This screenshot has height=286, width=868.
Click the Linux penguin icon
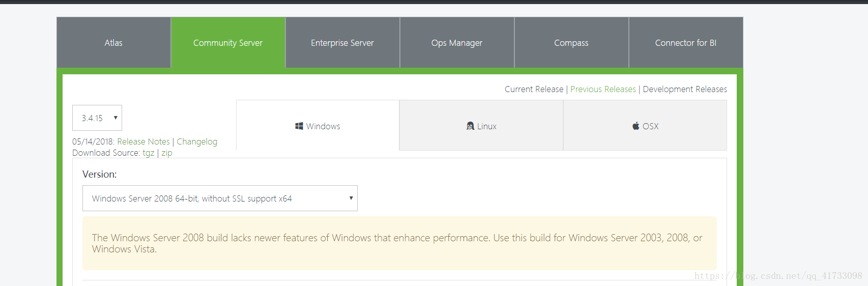point(470,126)
